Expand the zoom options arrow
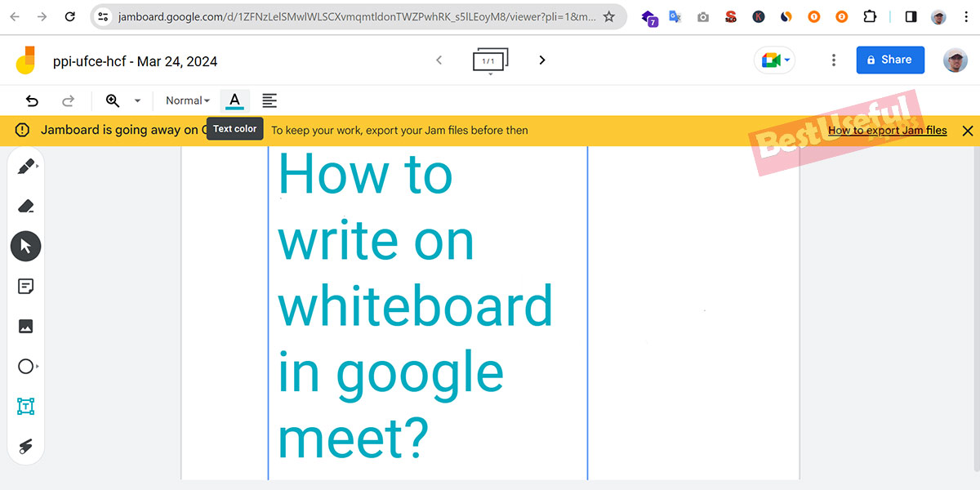Viewport: 980px width, 490px height. (136, 100)
